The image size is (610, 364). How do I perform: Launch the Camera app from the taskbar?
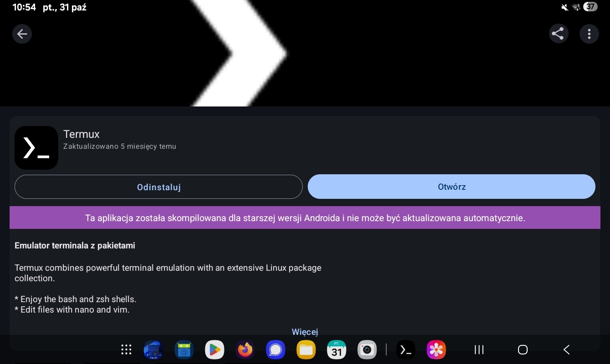367,349
